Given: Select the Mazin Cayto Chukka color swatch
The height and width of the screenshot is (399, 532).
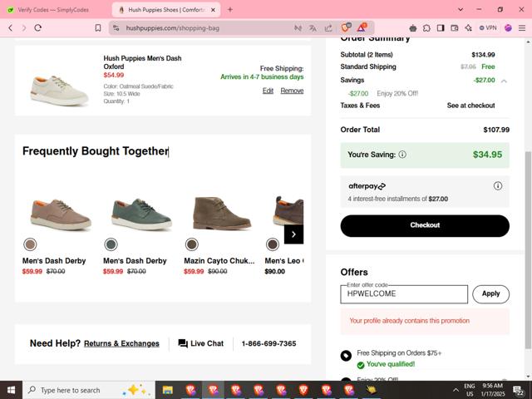Looking at the screenshot, I should tap(192, 244).
